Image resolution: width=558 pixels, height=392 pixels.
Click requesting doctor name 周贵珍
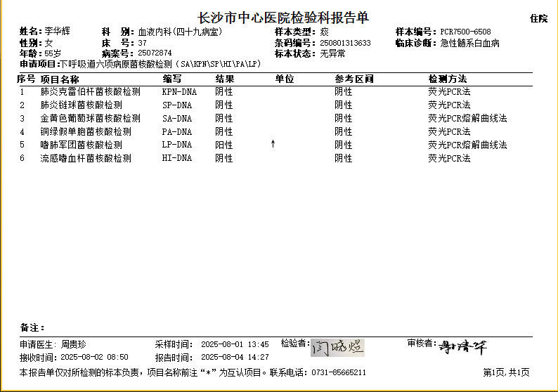[73, 345]
